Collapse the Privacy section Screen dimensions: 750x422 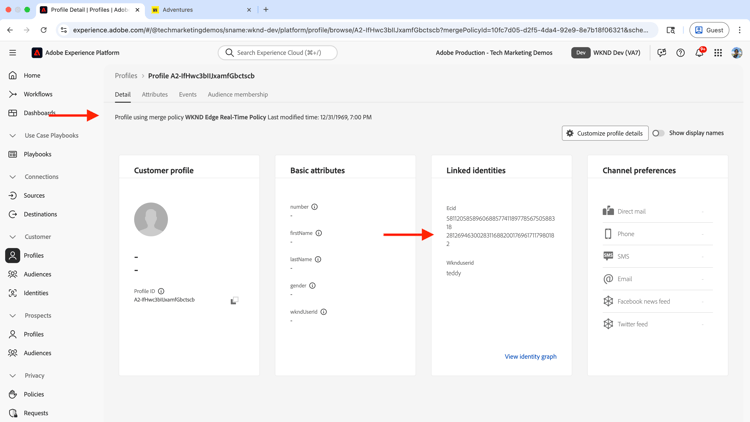(12, 376)
